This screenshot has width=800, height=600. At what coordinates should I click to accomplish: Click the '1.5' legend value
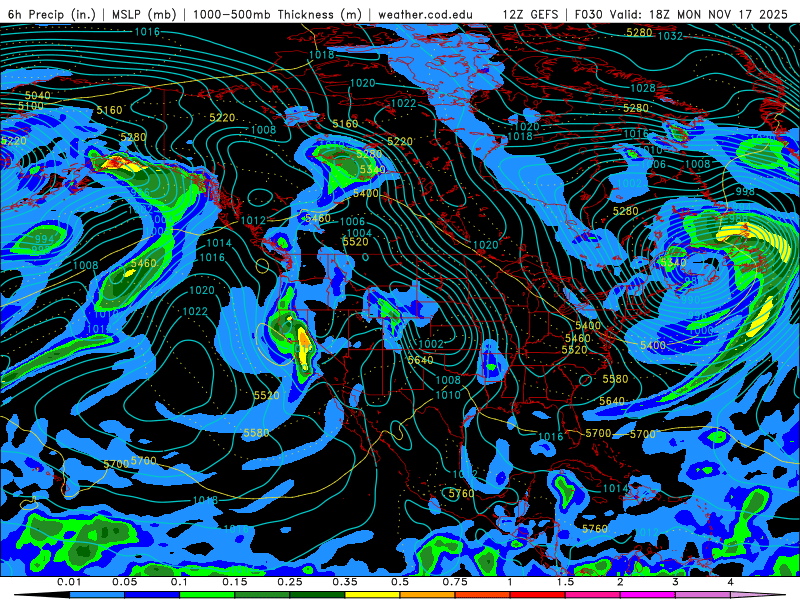565,582
